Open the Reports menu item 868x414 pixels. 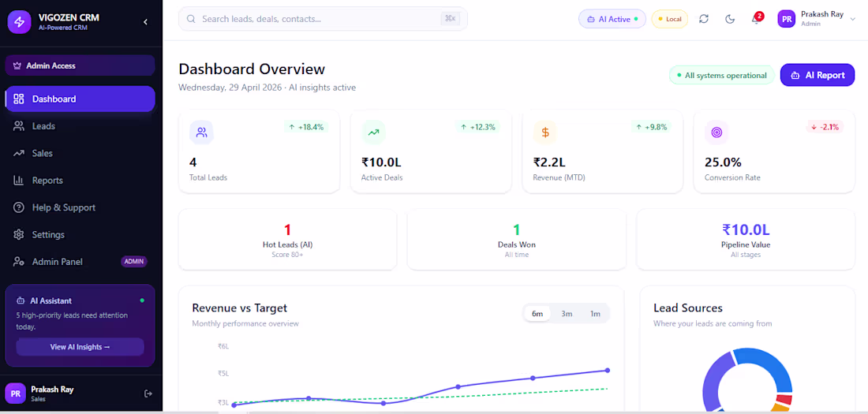[x=80, y=181]
